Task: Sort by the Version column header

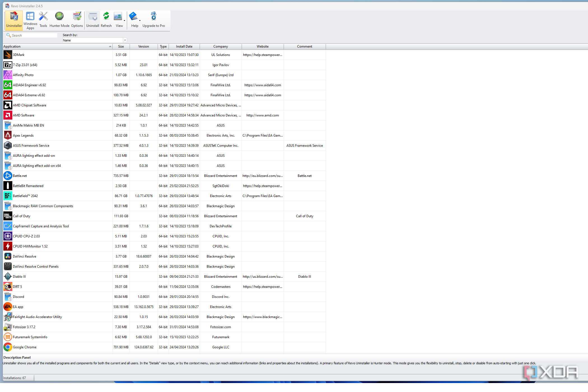Action: [144, 46]
